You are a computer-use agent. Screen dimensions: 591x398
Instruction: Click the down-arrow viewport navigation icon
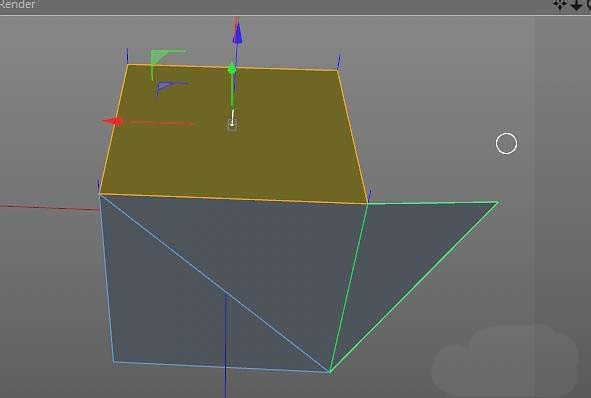(576, 5)
